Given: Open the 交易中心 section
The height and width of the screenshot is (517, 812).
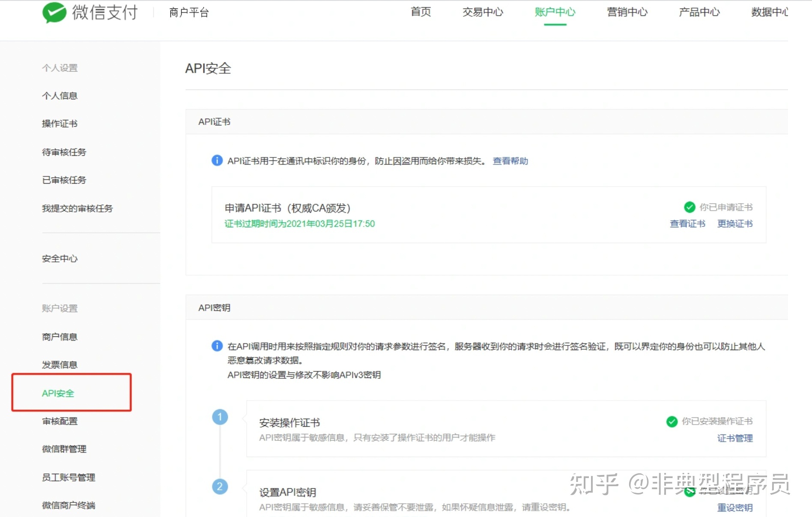Looking at the screenshot, I should [x=483, y=12].
